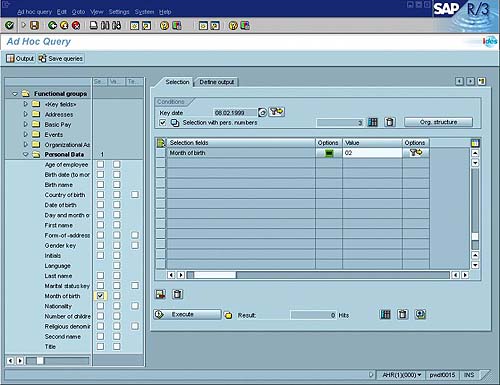Open the Settings menu
The height and width of the screenshot is (385, 500).
point(119,12)
